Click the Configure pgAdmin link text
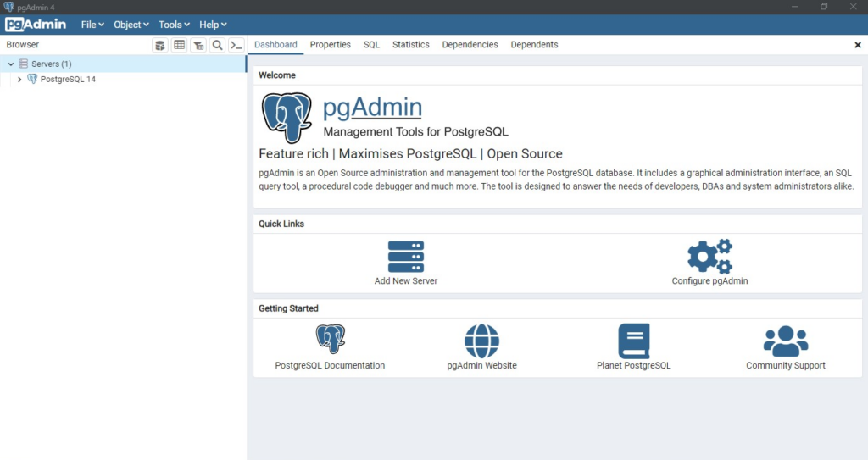 [x=709, y=280]
